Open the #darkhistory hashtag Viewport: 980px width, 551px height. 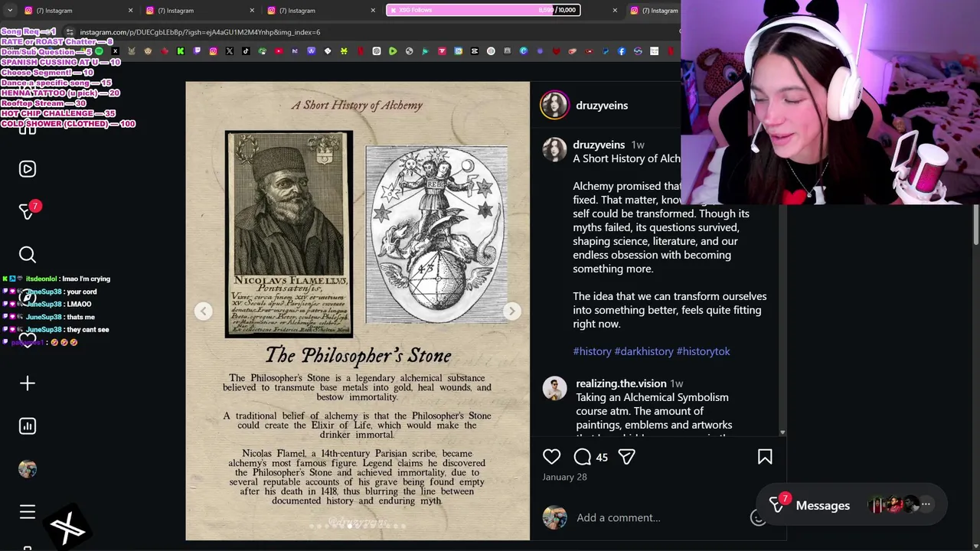click(644, 351)
